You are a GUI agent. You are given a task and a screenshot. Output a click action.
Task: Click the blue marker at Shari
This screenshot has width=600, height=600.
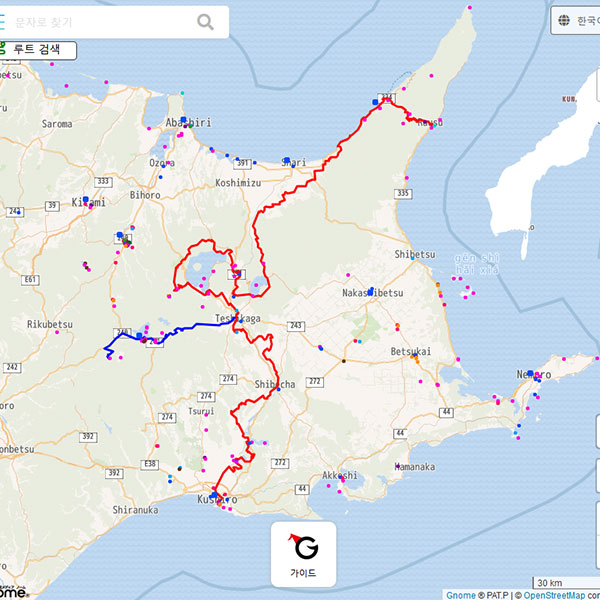point(286,160)
